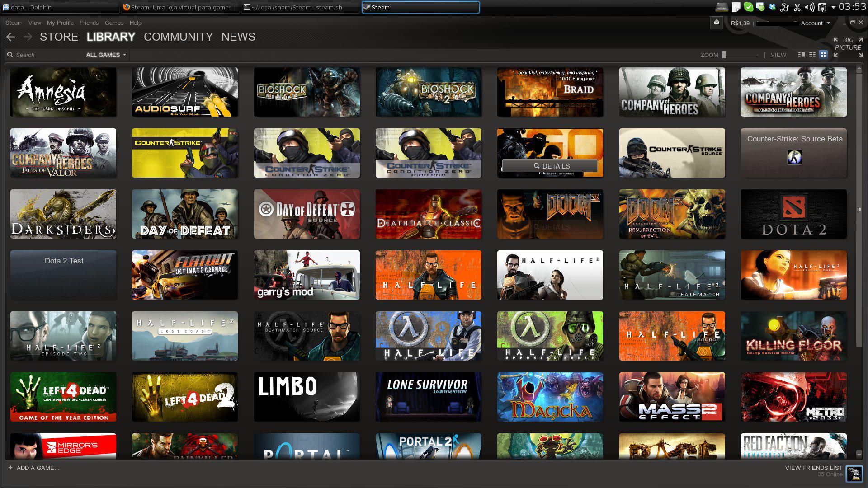
Task: Switch to the STORE tab
Action: (59, 37)
